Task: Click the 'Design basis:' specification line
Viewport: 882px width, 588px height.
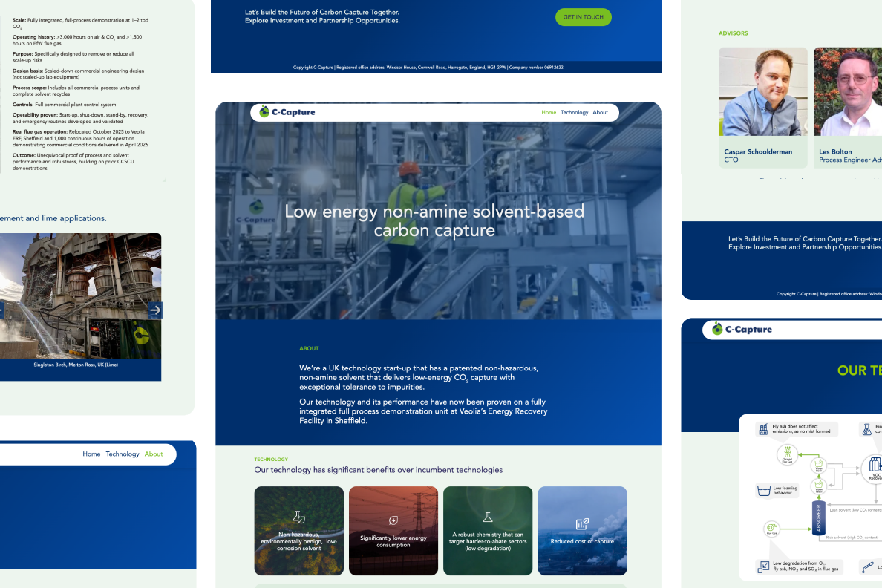Action: pos(78,73)
